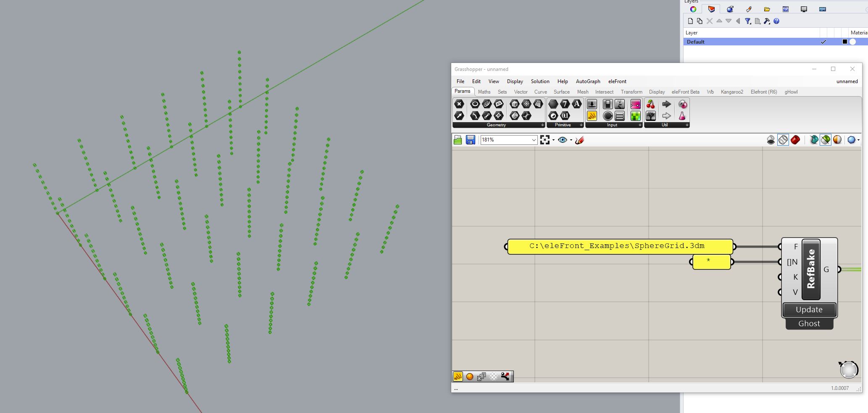Image resolution: width=868 pixels, height=413 pixels.
Task: Click the Ghost button under RefBake
Action: pyautogui.click(x=809, y=324)
